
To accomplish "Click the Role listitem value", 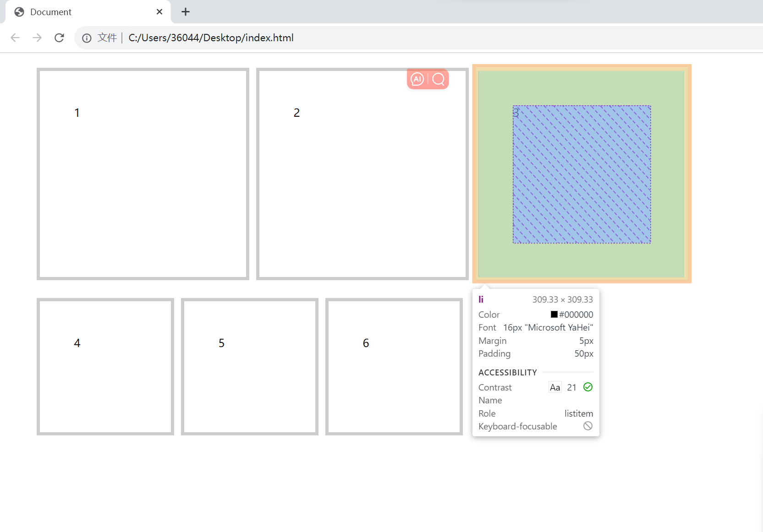I will tap(578, 413).
